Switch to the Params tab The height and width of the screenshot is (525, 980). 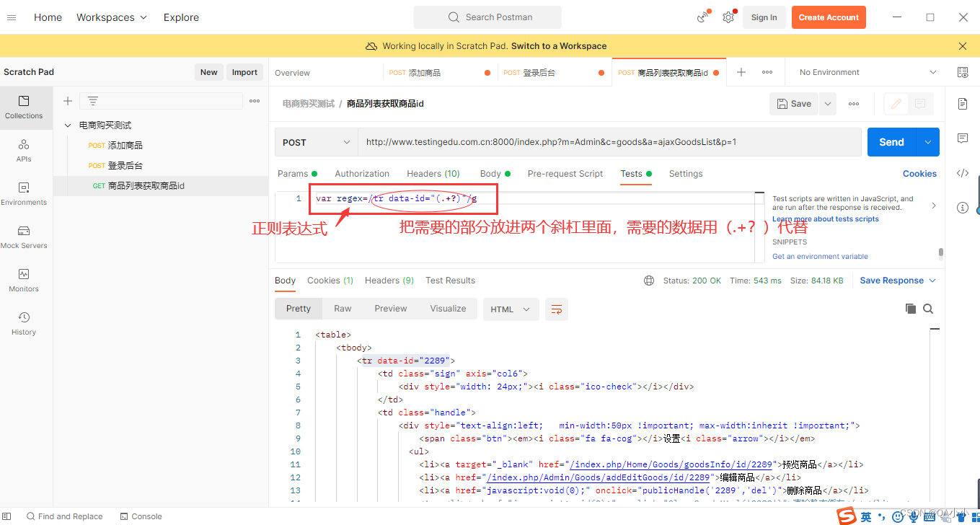pyautogui.click(x=297, y=174)
